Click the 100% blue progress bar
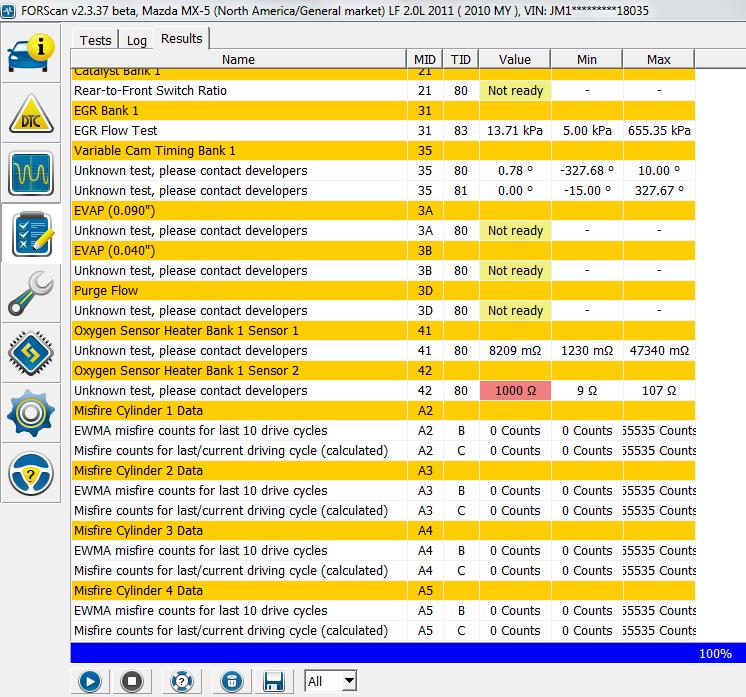The width and height of the screenshot is (746, 697). click(408, 653)
